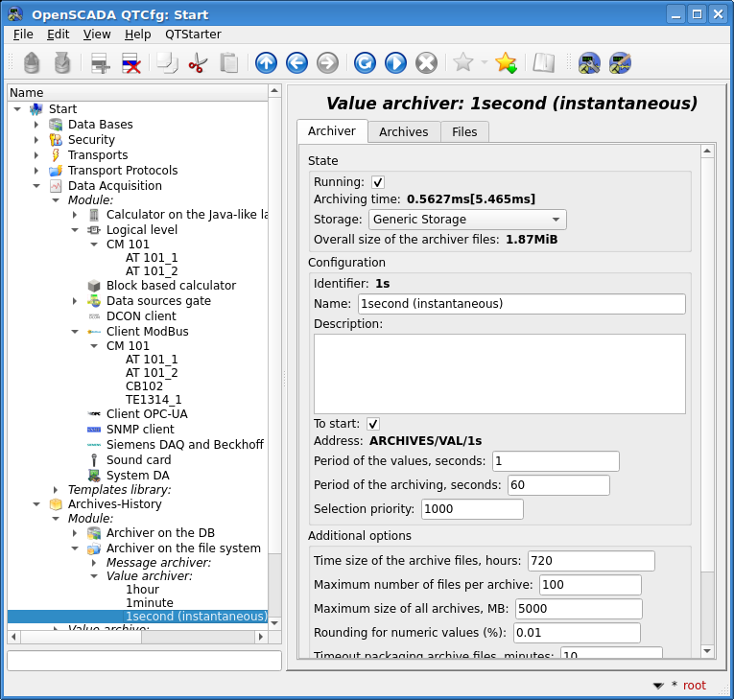Navigate back with the left arrow icon
734x700 pixels.
click(x=296, y=63)
